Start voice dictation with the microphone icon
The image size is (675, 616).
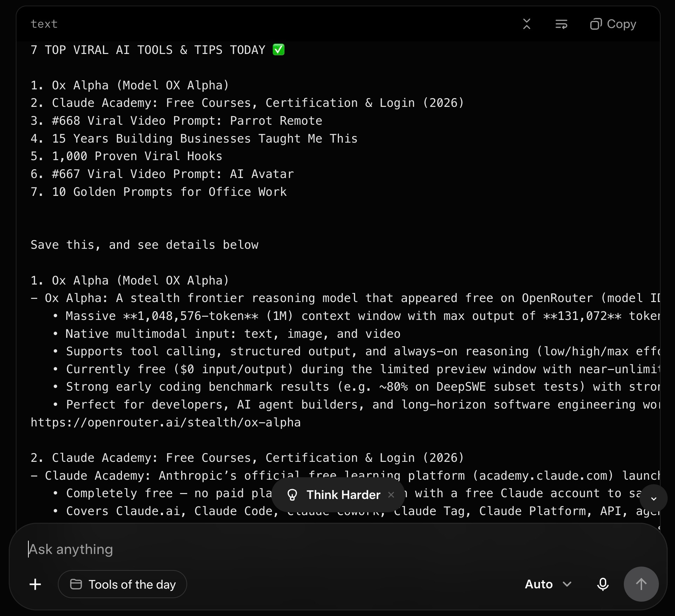603,584
